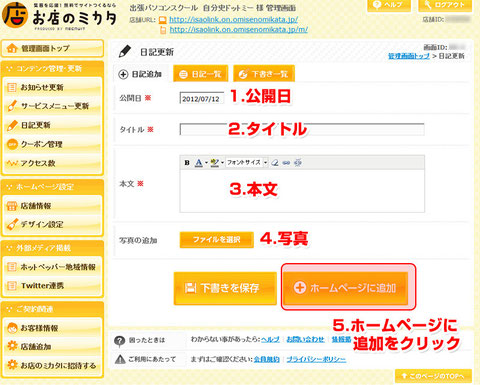Click the ファイルを選択 button
This screenshot has height=385, width=480.
(x=217, y=240)
